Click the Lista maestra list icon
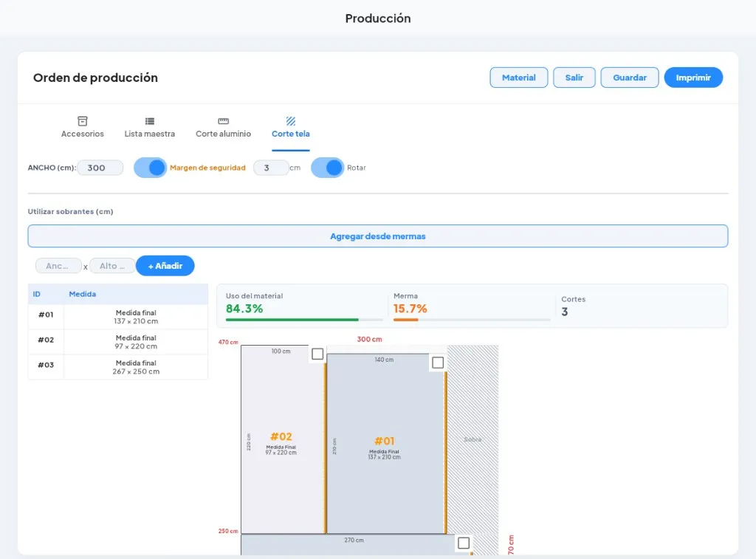This screenshot has height=559, width=756. coord(149,121)
